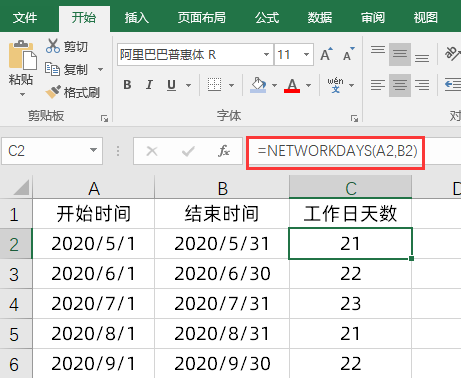Select cell with 2020/6/1
The image size is (461, 378).
tap(94, 274)
